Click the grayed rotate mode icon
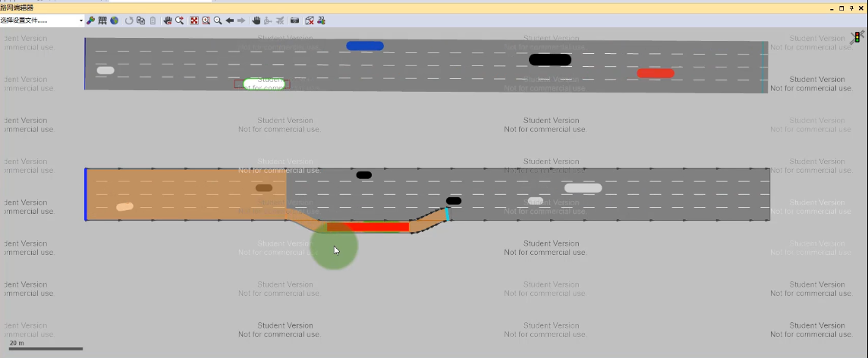 (268, 20)
